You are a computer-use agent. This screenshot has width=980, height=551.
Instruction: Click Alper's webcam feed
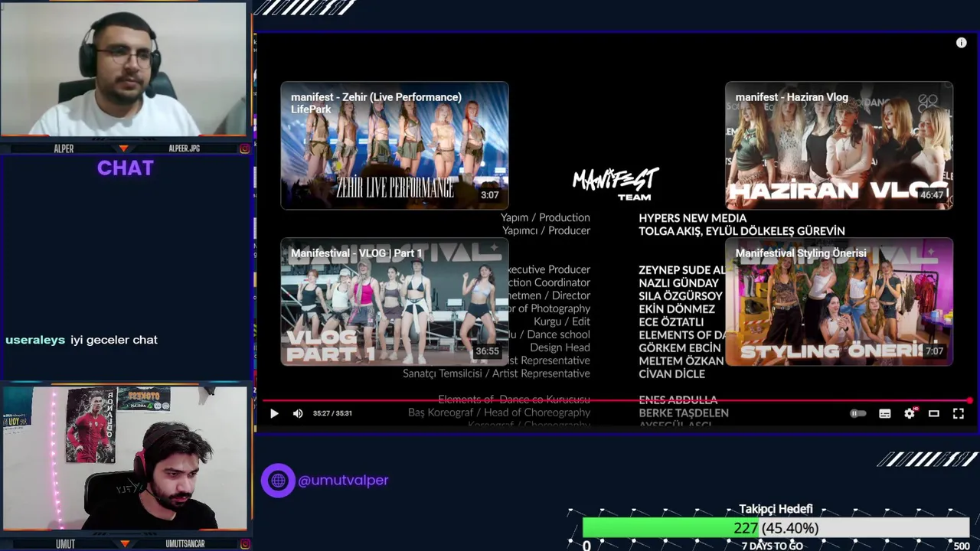pos(124,70)
